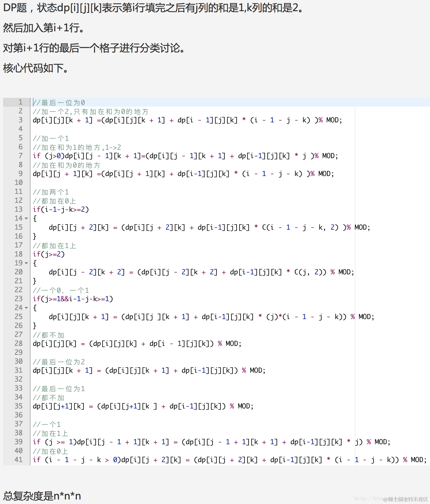430x504 pixels.
Task: Click the comment '//加在1上' on line 38
Action: (51, 433)
